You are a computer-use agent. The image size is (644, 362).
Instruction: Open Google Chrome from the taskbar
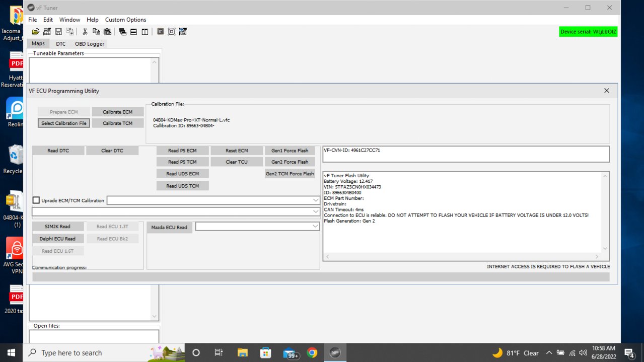click(312, 352)
